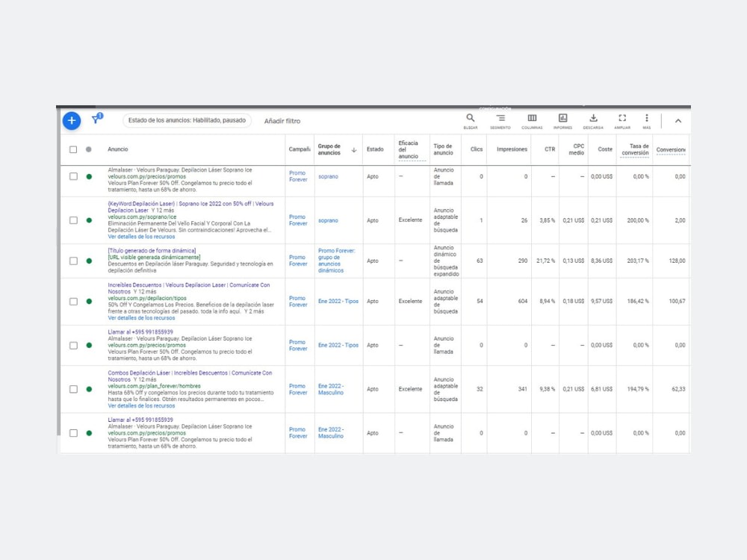Click the 21,72 % CTR value
The image size is (747, 560).
coord(546,261)
